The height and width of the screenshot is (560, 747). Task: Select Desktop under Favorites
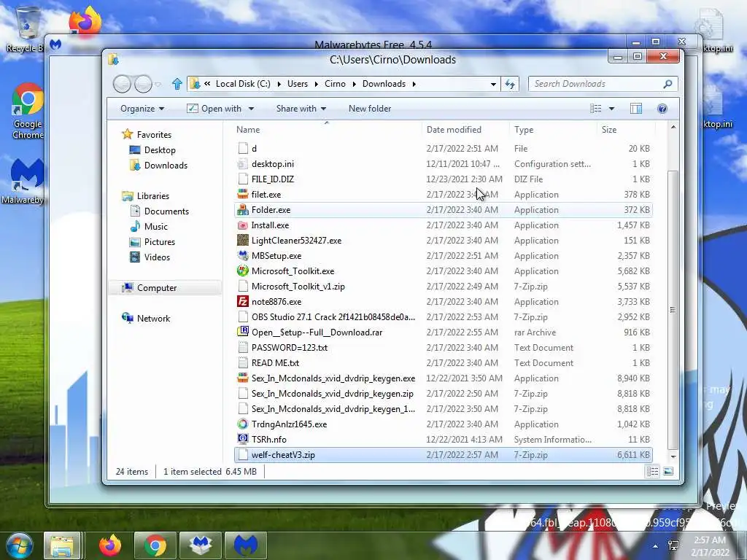[x=160, y=150]
